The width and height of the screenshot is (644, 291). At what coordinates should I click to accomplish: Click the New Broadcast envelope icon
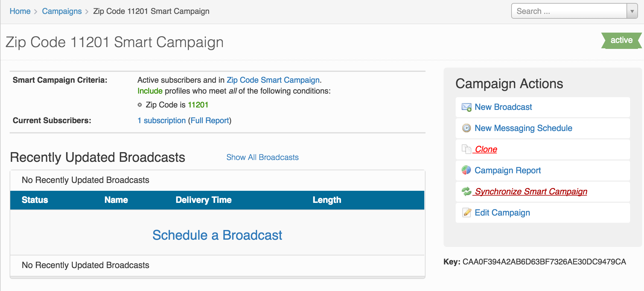pyautogui.click(x=467, y=107)
